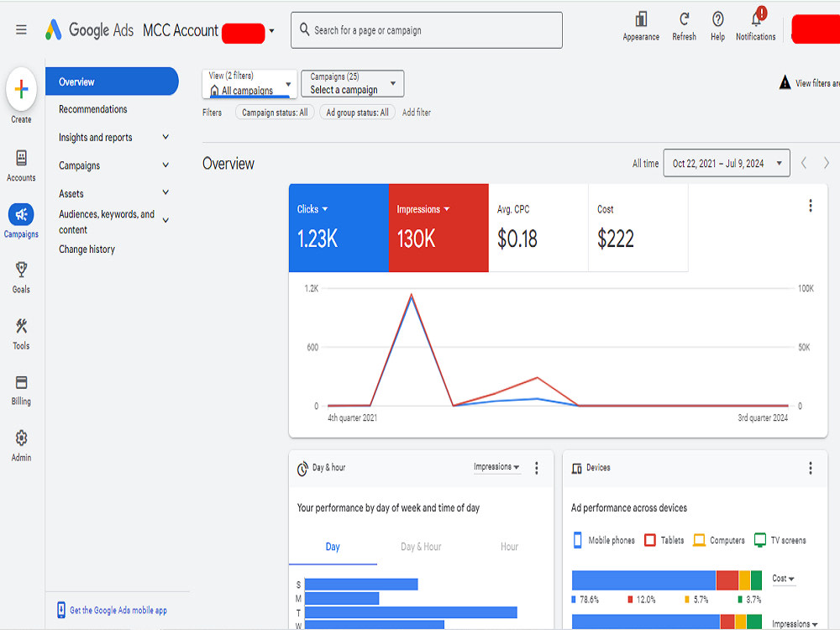Open Change history
The width and height of the screenshot is (840, 630).
point(87,249)
